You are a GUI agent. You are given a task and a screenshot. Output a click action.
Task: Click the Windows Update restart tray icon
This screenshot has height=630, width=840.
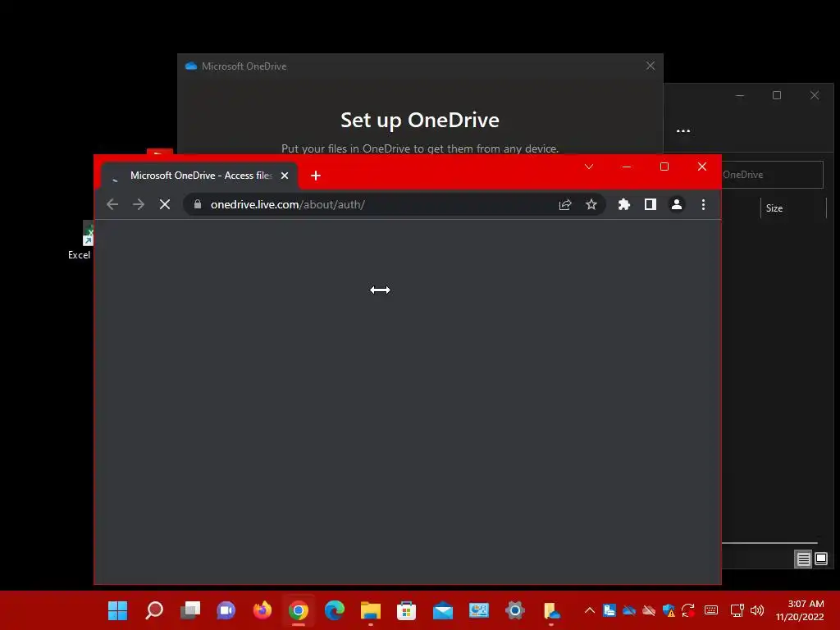(688, 610)
